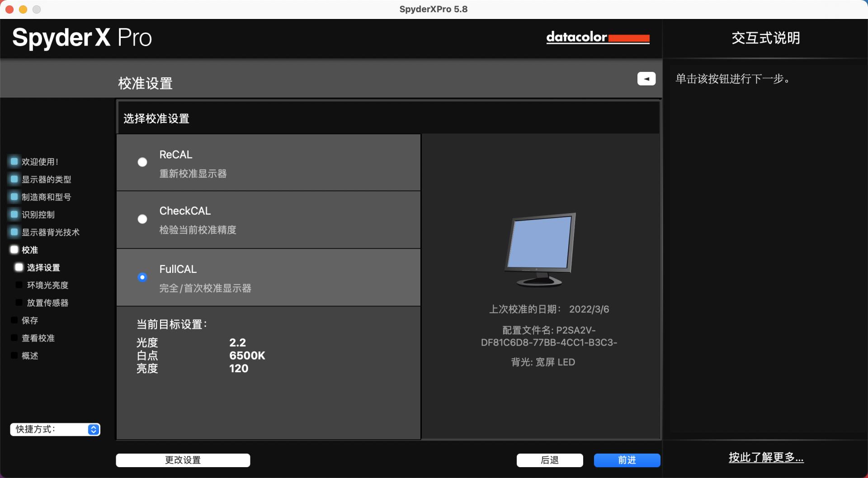The width and height of the screenshot is (868, 478).
Task: Click the 选择设置 sub-step indicator icon
Action: tap(19, 267)
